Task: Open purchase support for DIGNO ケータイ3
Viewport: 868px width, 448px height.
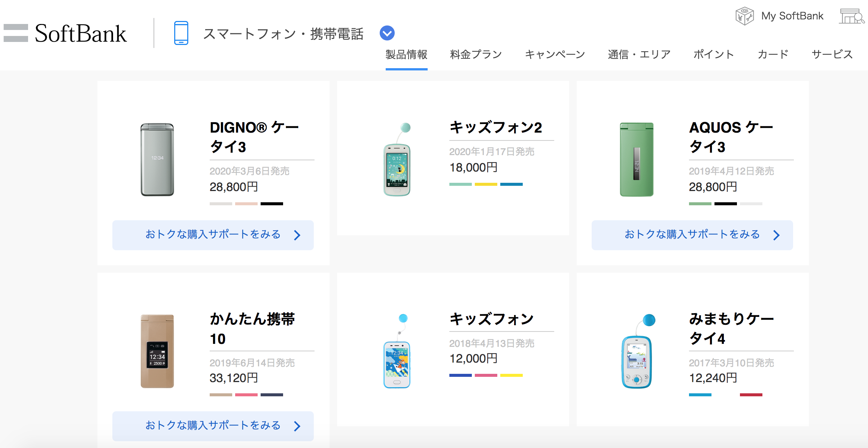Action: 213,235
